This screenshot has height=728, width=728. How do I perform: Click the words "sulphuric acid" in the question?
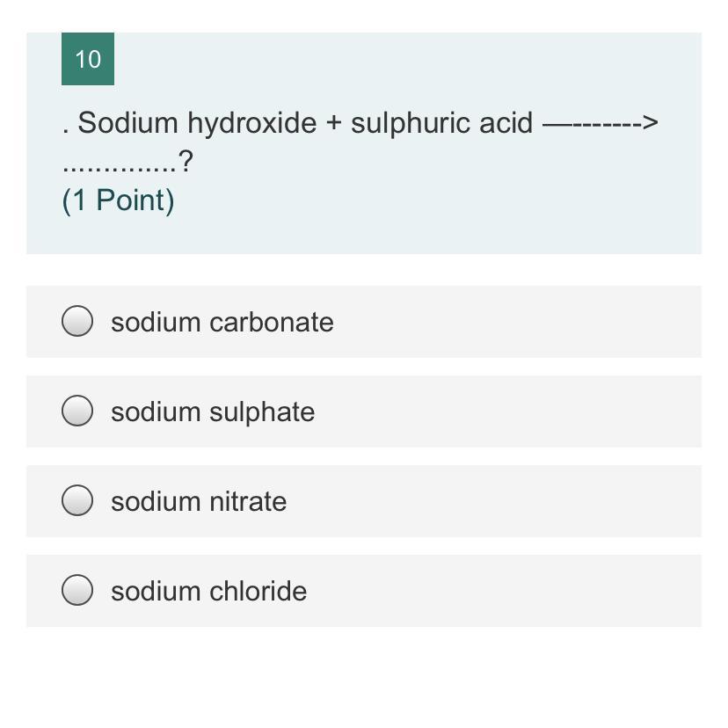(x=441, y=123)
